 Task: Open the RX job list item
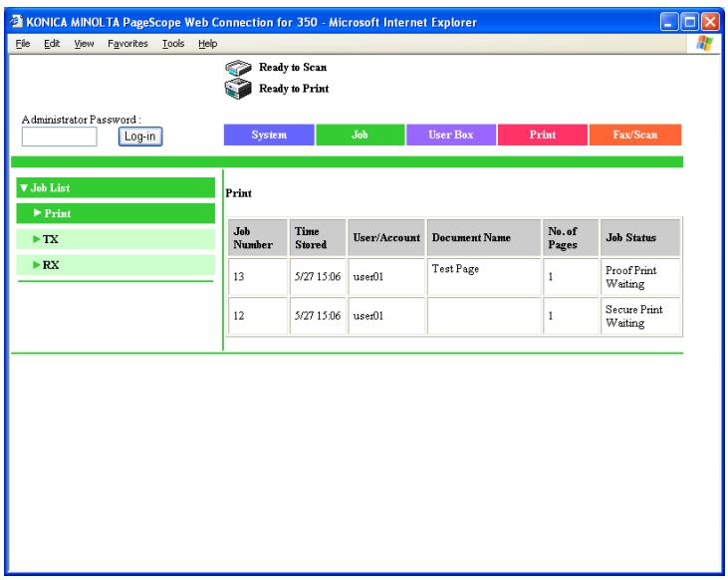(116, 265)
